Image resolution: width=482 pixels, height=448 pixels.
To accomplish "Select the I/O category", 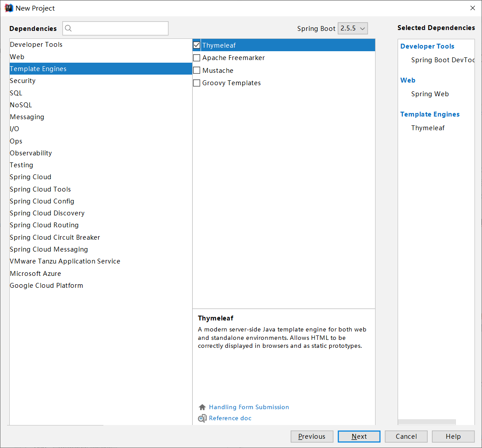I will coord(101,129).
